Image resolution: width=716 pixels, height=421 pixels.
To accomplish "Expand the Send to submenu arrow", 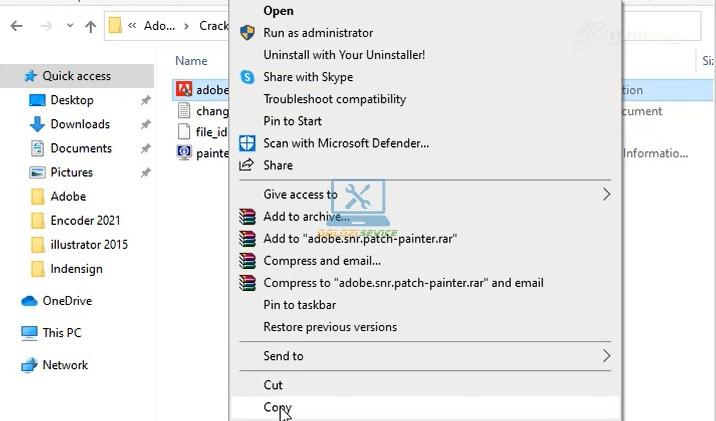I will pos(606,356).
